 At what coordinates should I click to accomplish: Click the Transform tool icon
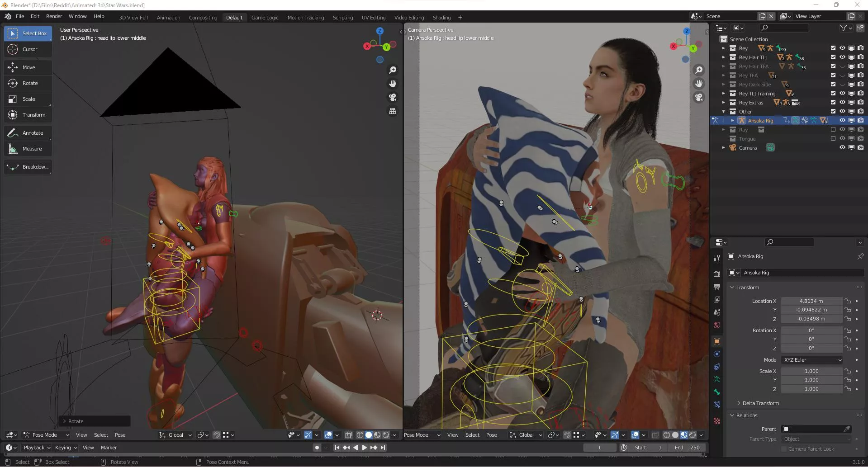(13, 115)
